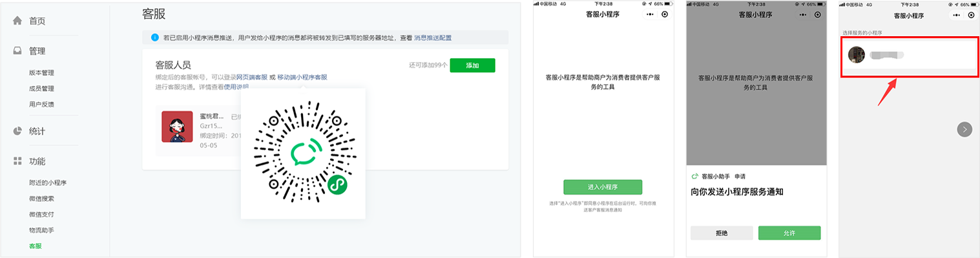Screen dimensions: 980x258
Task: Click the 客服小助手 green logo icon
Action: pos(695,176)
